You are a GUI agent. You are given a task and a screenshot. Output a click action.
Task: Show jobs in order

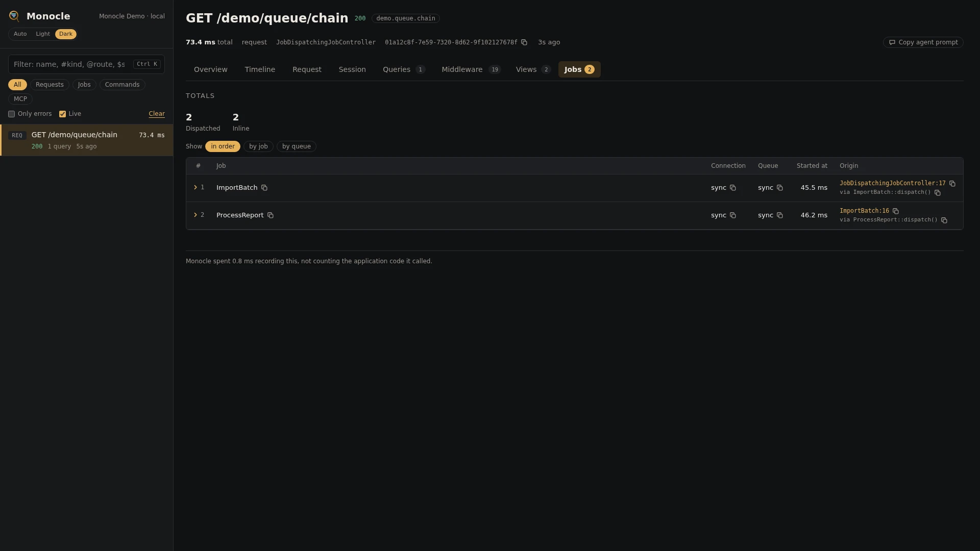(x=223, y=146)
